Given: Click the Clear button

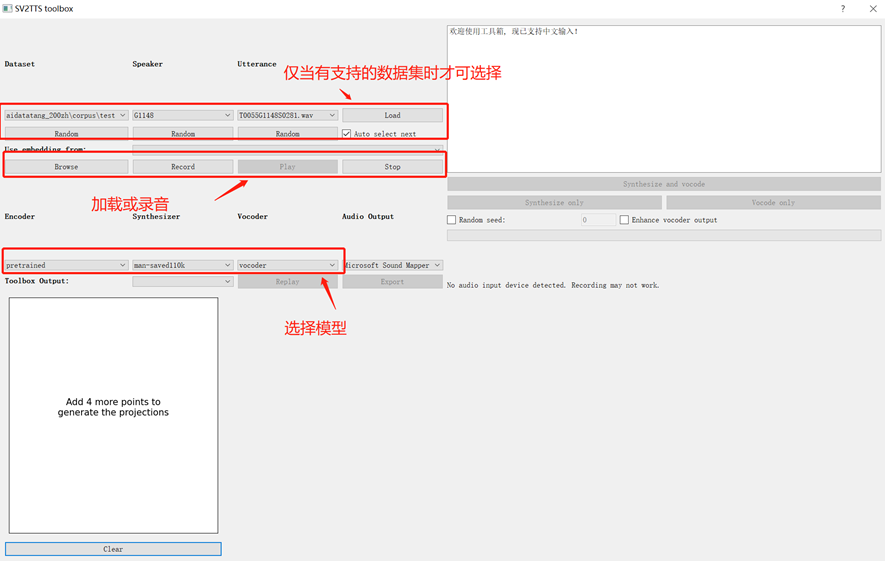Looking at the screenshot, I should [x=113, y=549].
